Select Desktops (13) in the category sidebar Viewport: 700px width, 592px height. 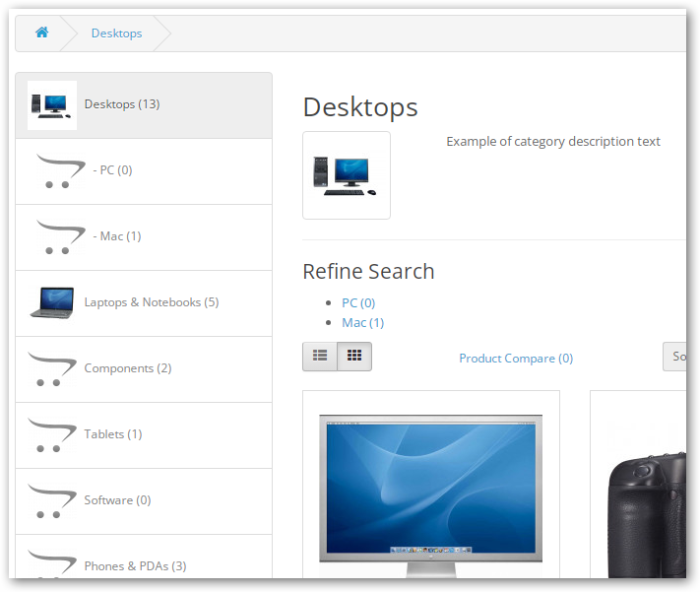(x=144, y=105)
